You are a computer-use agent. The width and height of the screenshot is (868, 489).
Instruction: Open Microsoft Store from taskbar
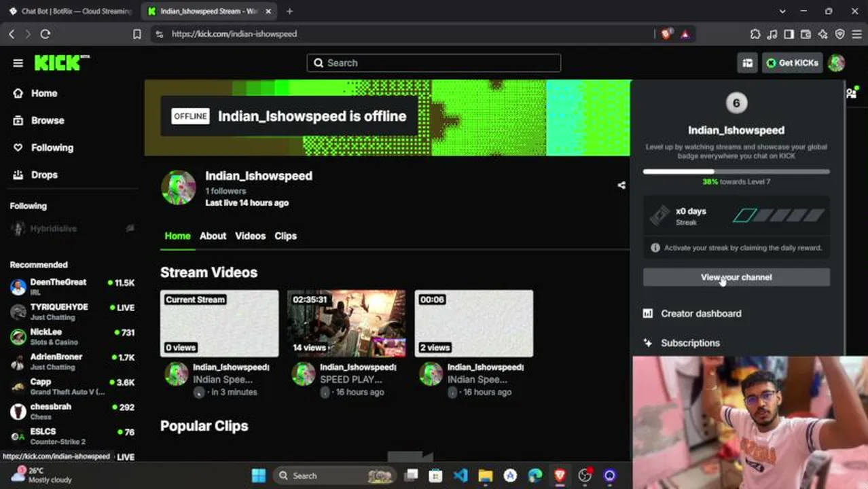pyautogui.click(x=435, y=475)
